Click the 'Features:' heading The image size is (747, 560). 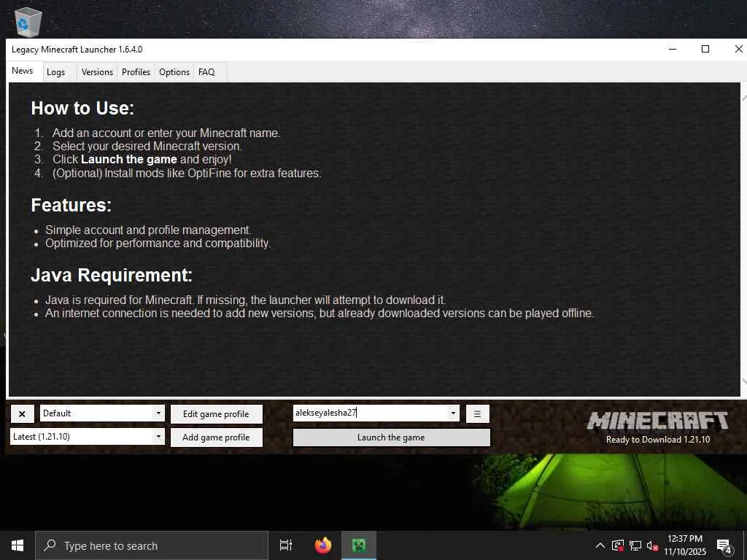pyautogui.click(x=71, y=205)
